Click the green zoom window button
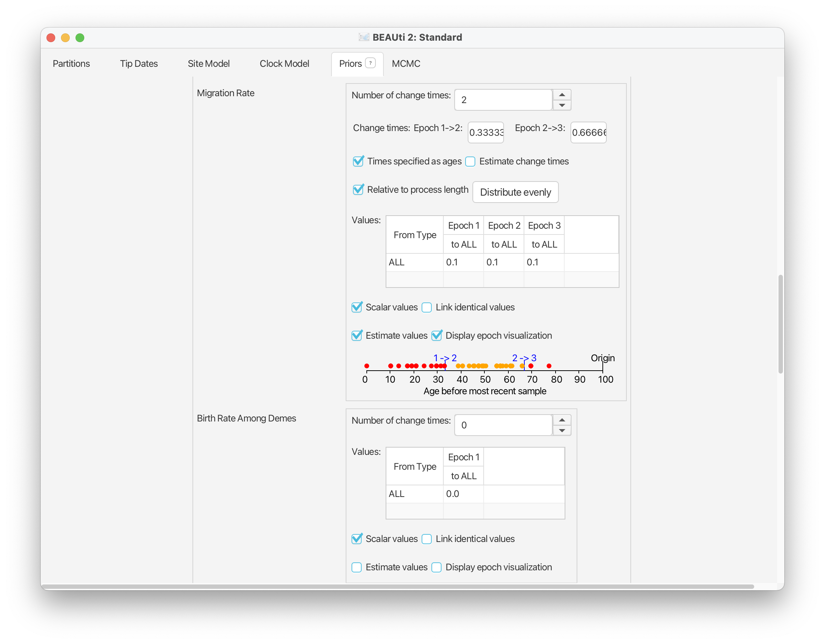 point(80,37)
